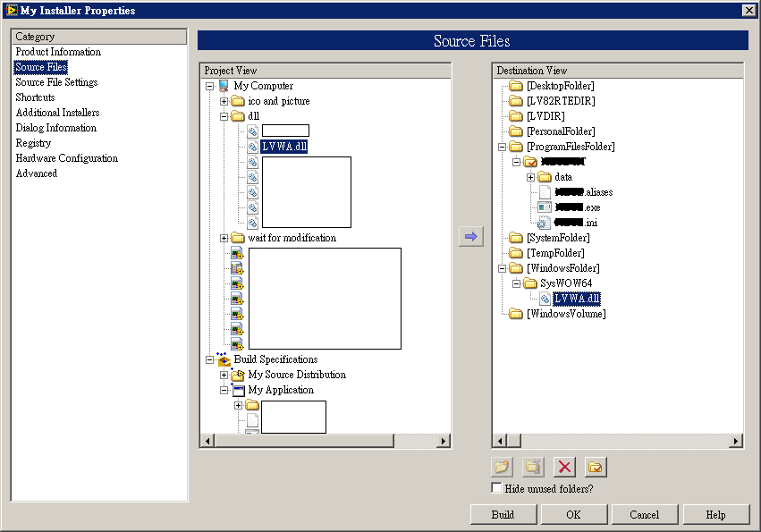The image size is (761, 532).
Task: Click the Project View horizontal scrollbar right arrow
Action: click(x=443, y=440)
